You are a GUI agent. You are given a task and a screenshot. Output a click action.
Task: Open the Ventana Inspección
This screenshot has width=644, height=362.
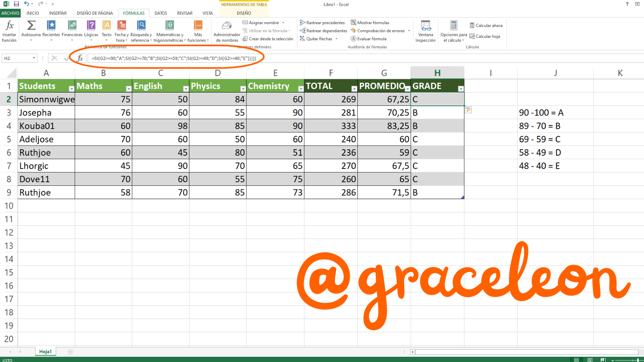pos(425,31)
